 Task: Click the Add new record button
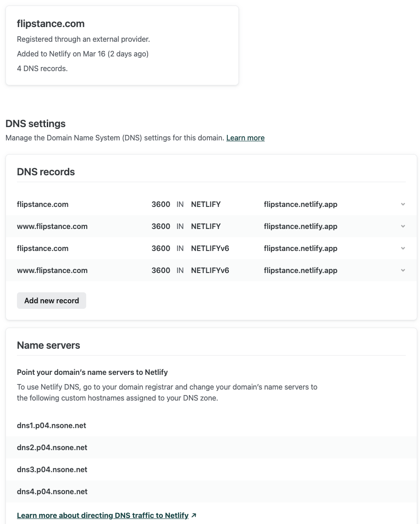tap(51, 301)
